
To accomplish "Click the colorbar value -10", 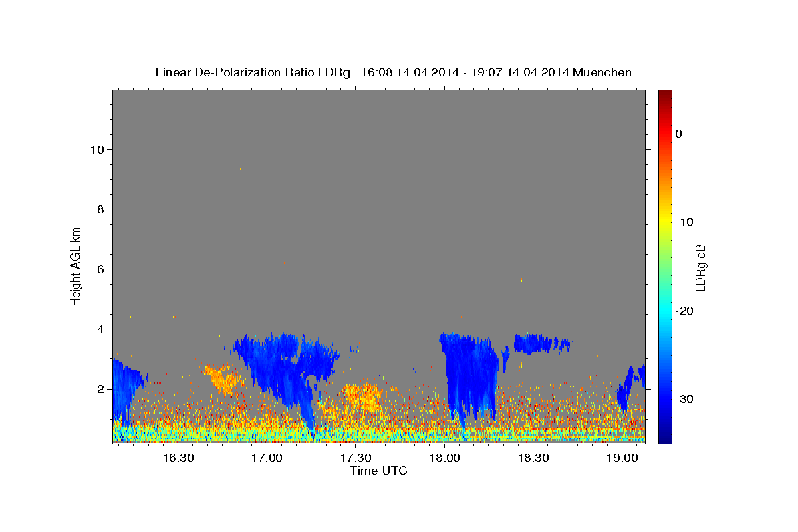I will (x=684, y=222).
